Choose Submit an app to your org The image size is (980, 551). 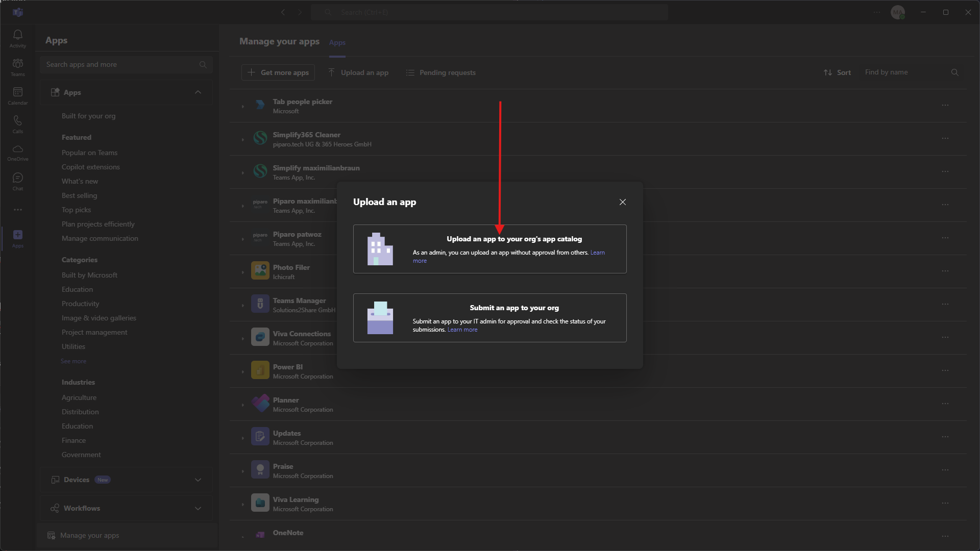click(x=490, y=318)
